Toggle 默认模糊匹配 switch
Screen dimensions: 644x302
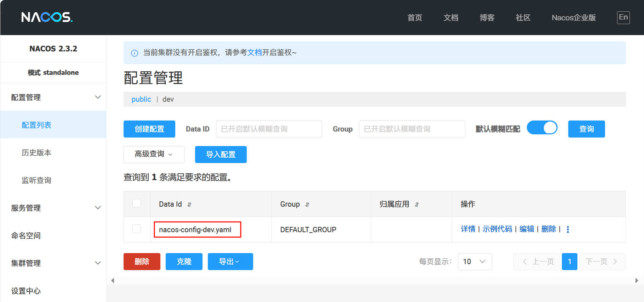(542, 128)
